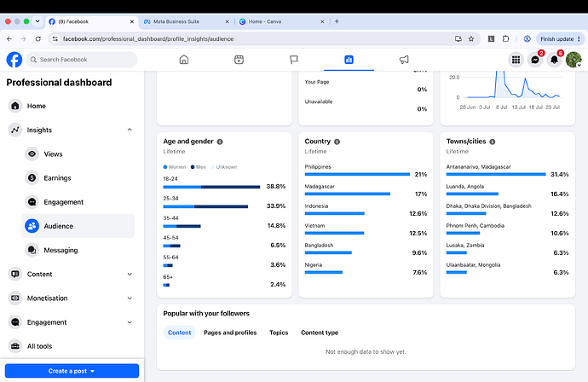Open the notifications bell
588x382 pixels.
pyautogui.click(x=554, y=60)
